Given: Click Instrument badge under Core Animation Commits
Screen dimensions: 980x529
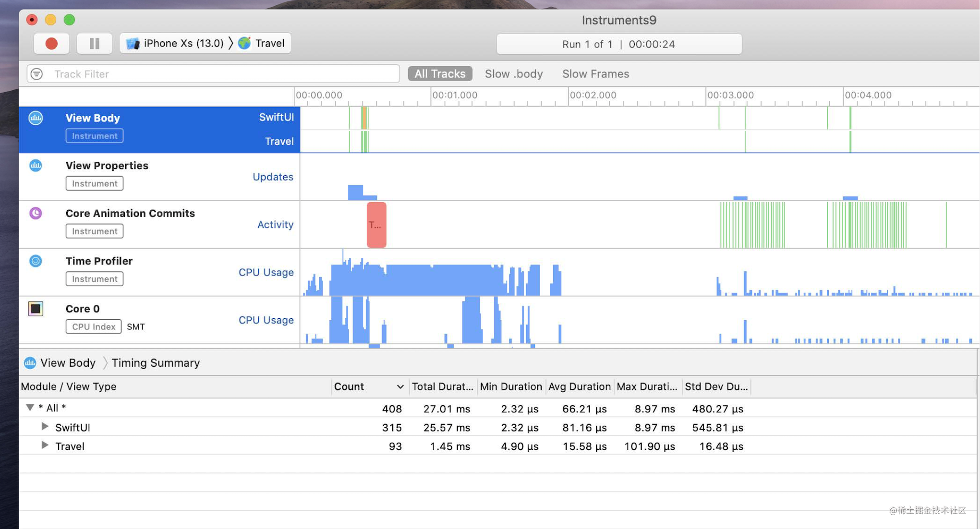Looking at the screenshot, I should [x=95, y=231].
